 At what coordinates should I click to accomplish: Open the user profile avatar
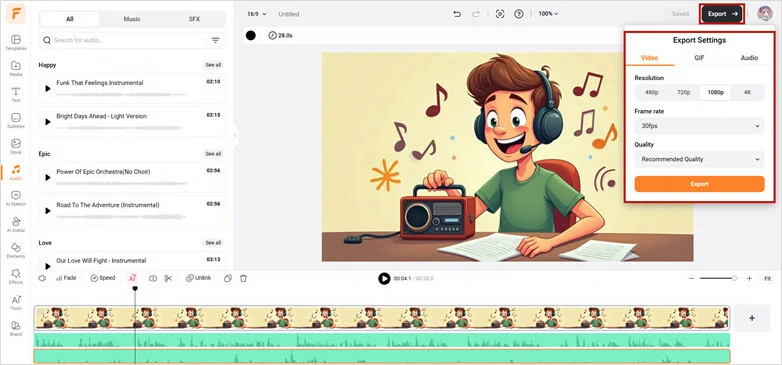click(x=765, y=13)
